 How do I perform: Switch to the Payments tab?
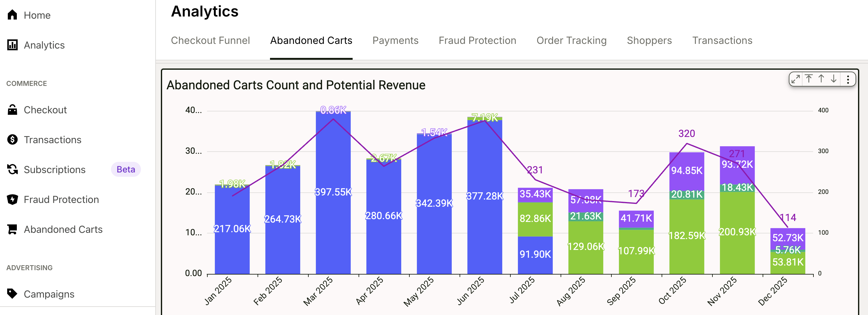pos(395,40)
